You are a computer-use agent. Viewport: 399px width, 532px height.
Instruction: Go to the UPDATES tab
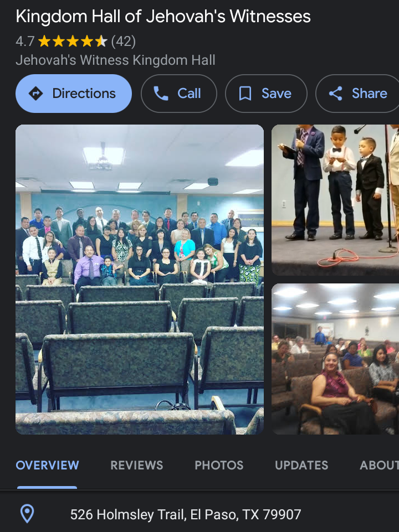[x=301, y=465]
